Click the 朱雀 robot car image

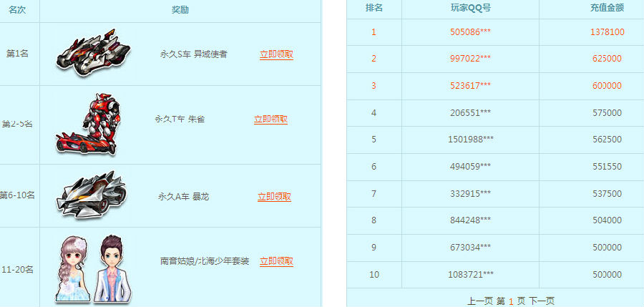(89, 125)
